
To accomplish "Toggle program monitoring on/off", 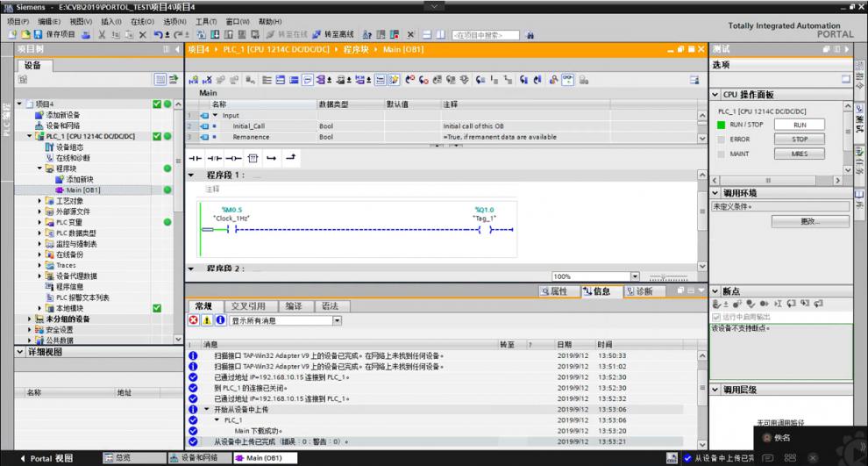I will click(567, 81).
